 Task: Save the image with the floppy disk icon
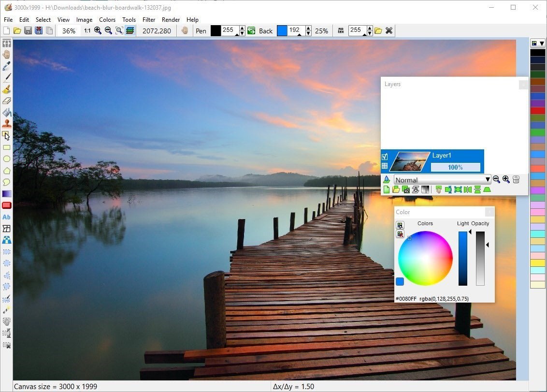click(x=28, y=31)
